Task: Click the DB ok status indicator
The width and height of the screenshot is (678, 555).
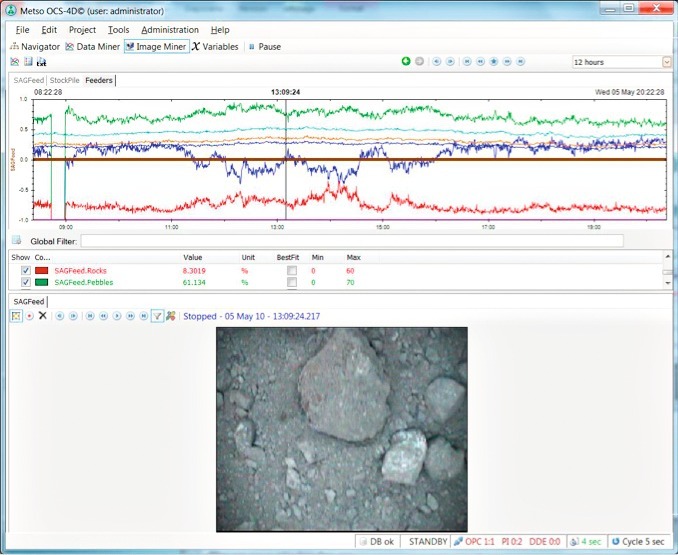Action: tap(378, 541)
